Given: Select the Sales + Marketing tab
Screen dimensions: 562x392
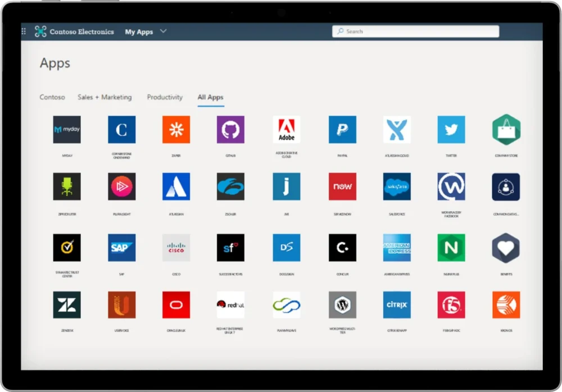Looking at the screenshot, I should tap(105, 97).
